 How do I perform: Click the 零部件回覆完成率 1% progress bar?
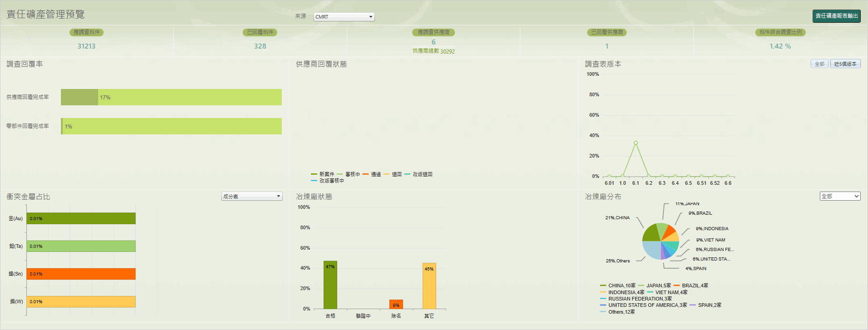click(171, 126)
